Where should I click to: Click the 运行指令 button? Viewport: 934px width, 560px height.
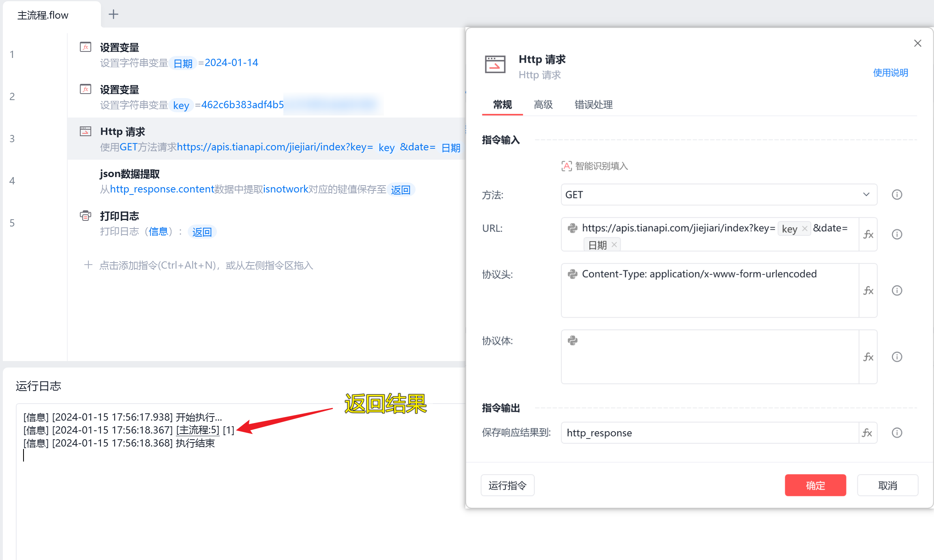pyautogui.click(x=508, y=485)
